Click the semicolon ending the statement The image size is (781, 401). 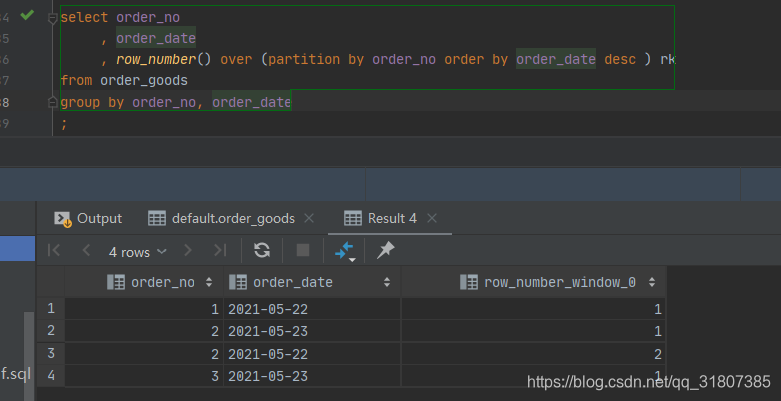64,124
